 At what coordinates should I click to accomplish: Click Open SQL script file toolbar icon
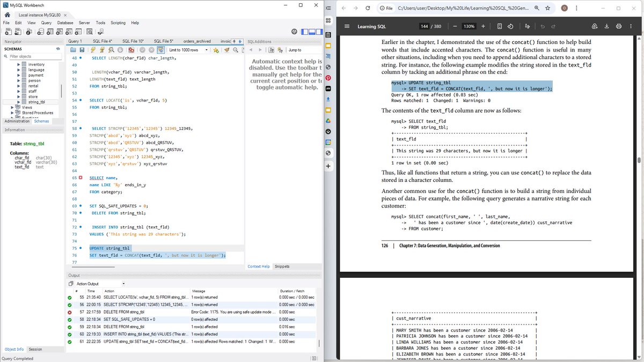[18, 32]
